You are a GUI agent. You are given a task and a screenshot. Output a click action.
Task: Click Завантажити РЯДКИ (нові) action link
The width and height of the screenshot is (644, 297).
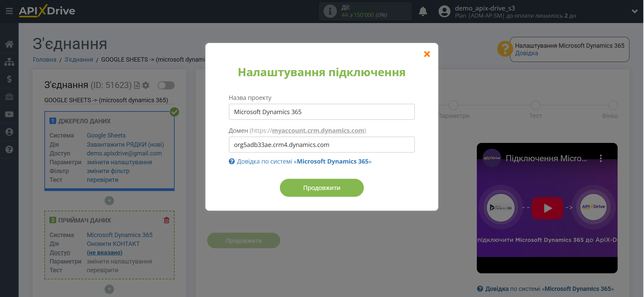pyautogui.click(x=125, y=145)
